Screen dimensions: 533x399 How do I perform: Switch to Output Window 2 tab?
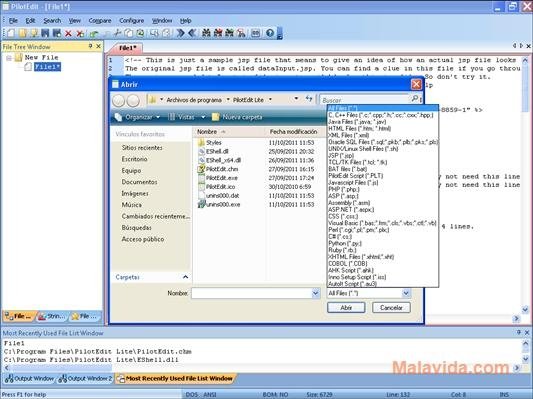86,378
